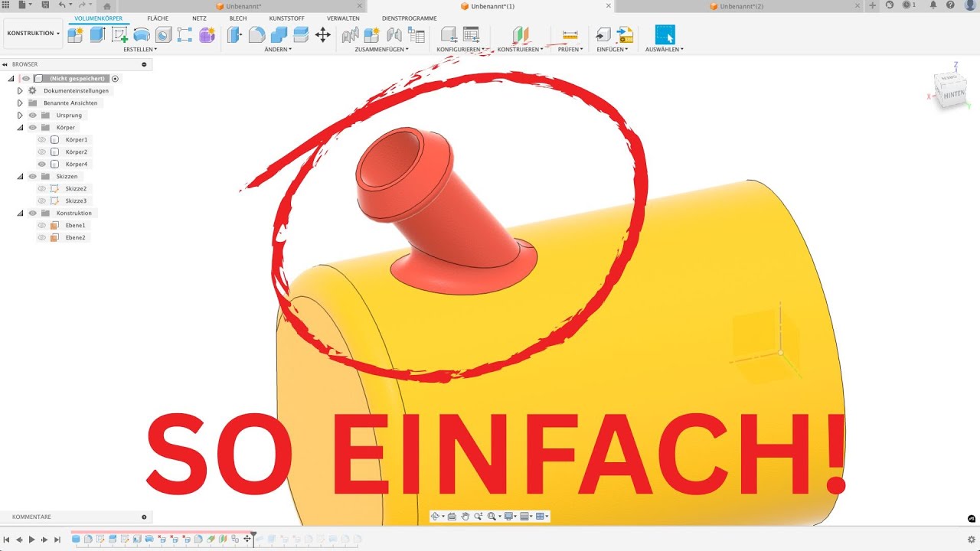Switch to the Blech ribbon tab
Image resolution: width=980 pixels, height=551 pixels.
[x=238, y=18]
